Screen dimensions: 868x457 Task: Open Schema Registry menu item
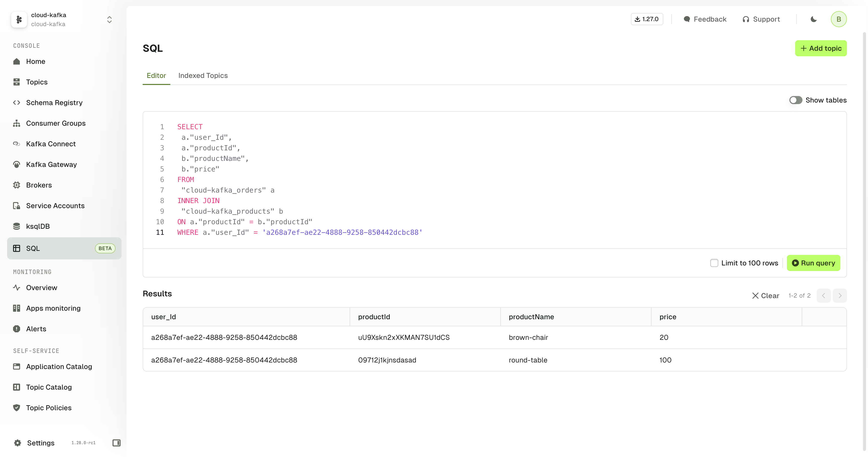point(64,103)
